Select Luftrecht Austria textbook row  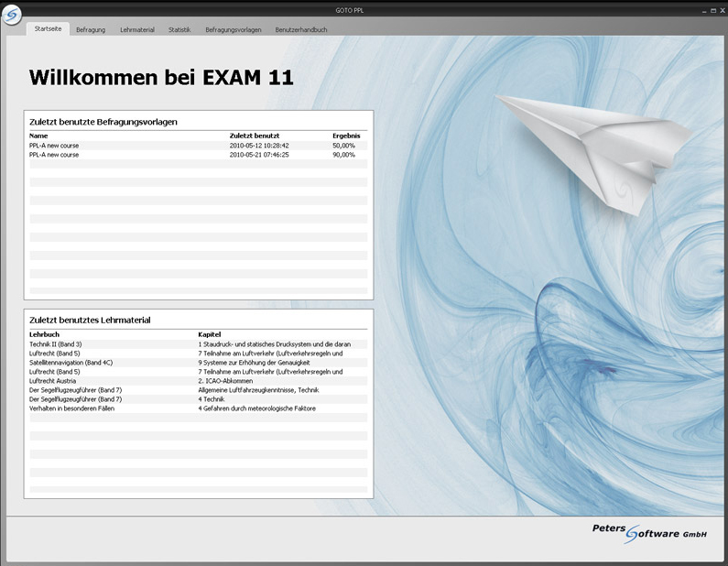pyautogui.click(x=198, y=381)
